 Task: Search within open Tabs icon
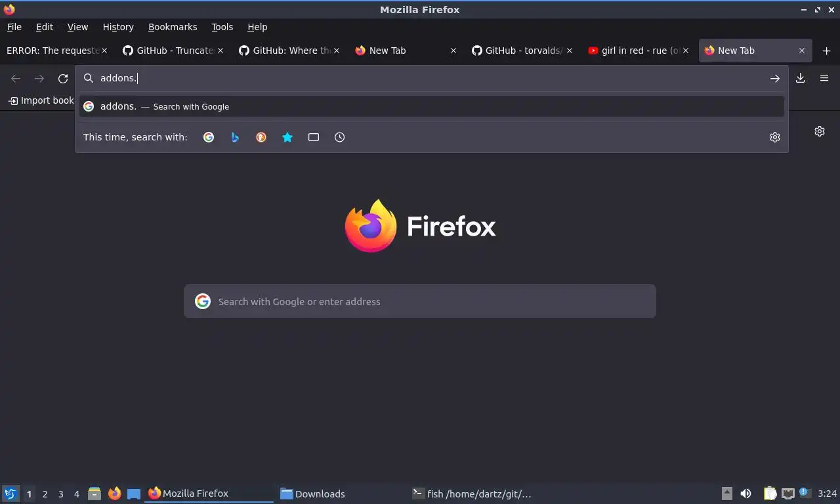click(314, 137)
